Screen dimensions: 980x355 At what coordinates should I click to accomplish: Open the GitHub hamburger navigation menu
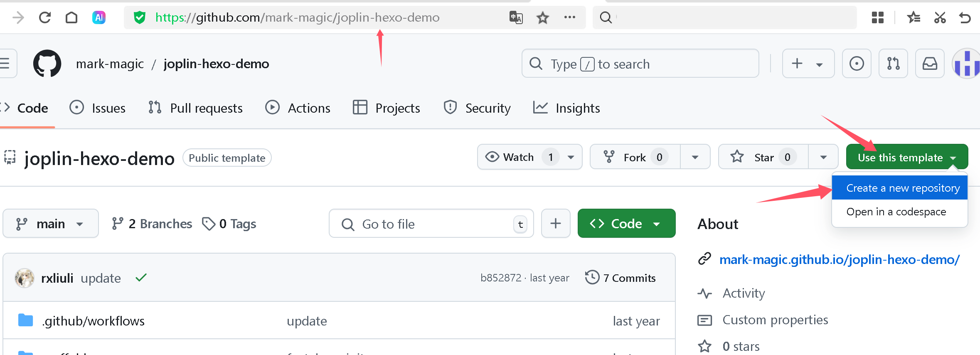pos(6,63)
